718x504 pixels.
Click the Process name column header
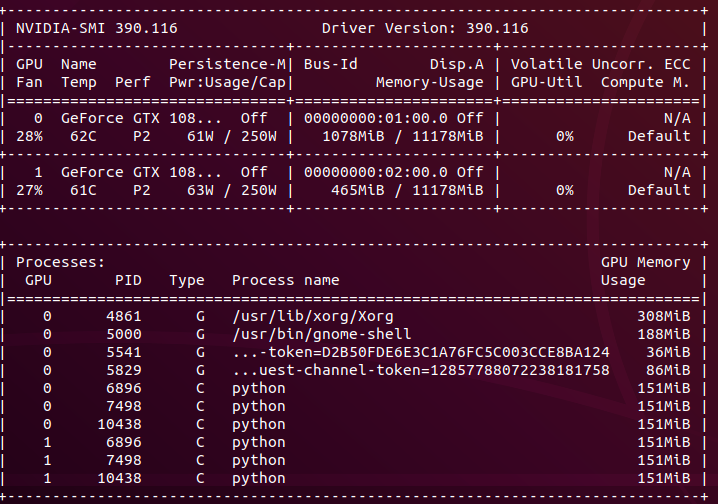(286, 280)
